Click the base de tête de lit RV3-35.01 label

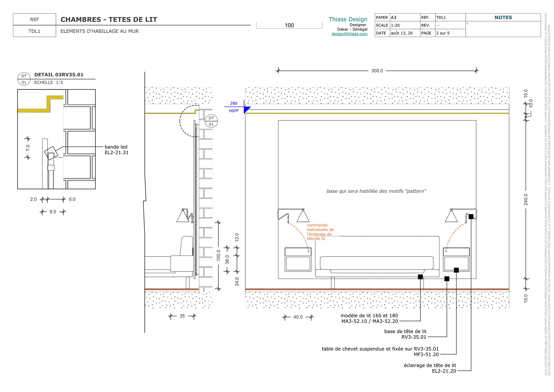pos(405,334)
